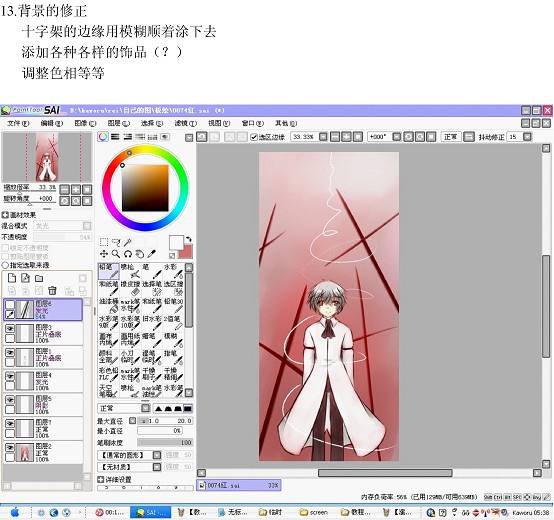Select the hand pan tool
This screenshot has height=520, width=554.
(x=140, y=254)
